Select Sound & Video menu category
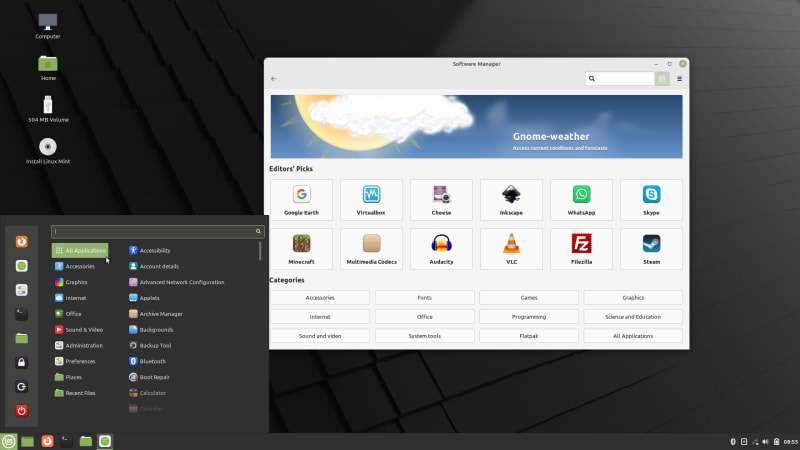 [x=79, y=330]
